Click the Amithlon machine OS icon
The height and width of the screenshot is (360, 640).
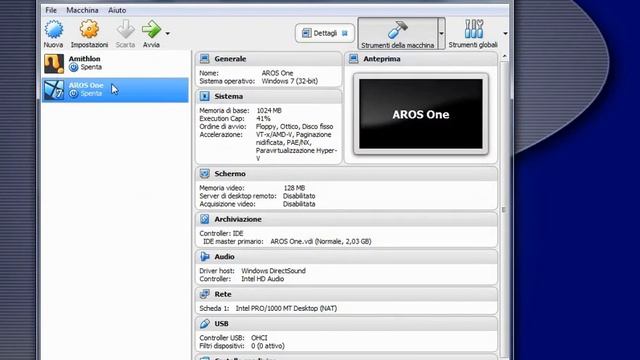(54, 64)
